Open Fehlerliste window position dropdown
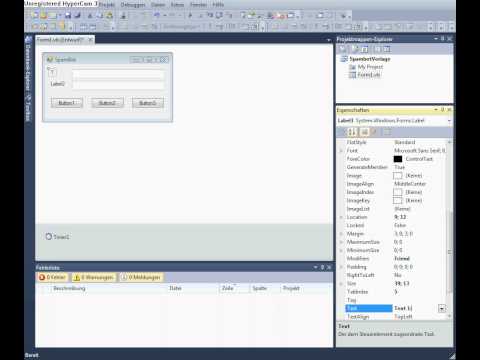Image resolution: width=480 pixels, height=360 pixels. 315,267
